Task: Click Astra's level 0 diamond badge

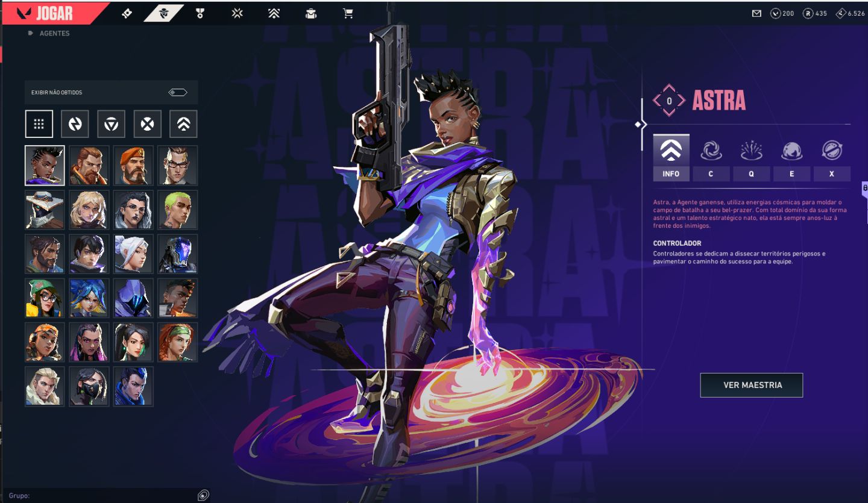Action: [669, 101]
